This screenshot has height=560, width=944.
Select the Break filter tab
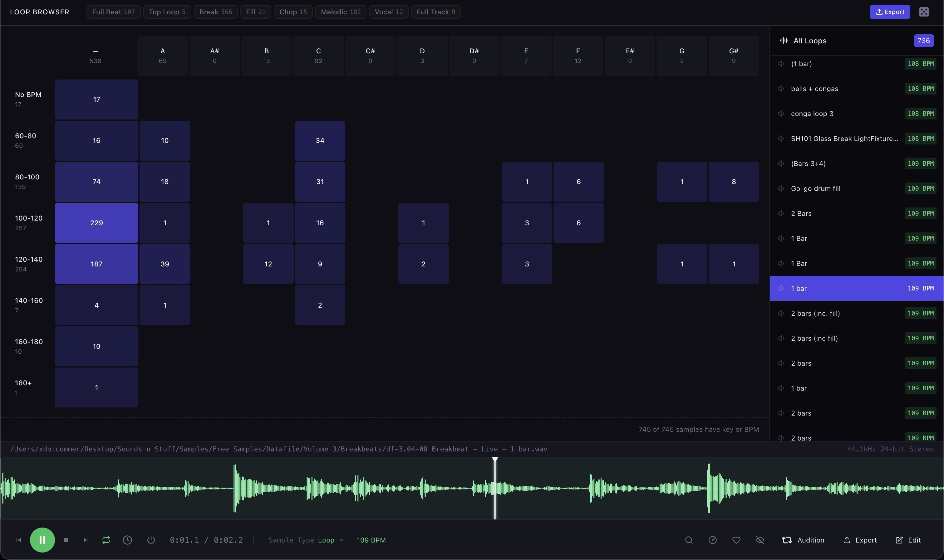pos(216,12)
